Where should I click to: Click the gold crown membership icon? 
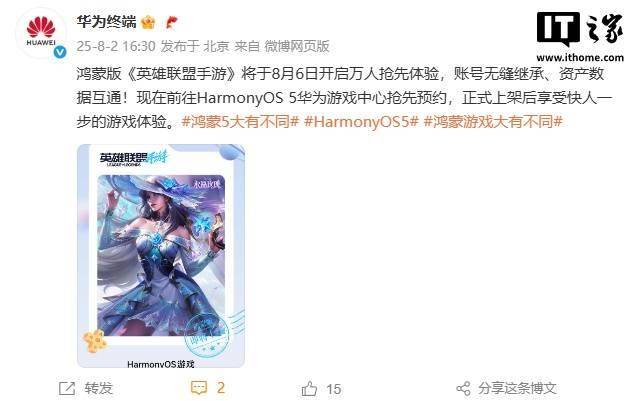[x=148, y=22]
